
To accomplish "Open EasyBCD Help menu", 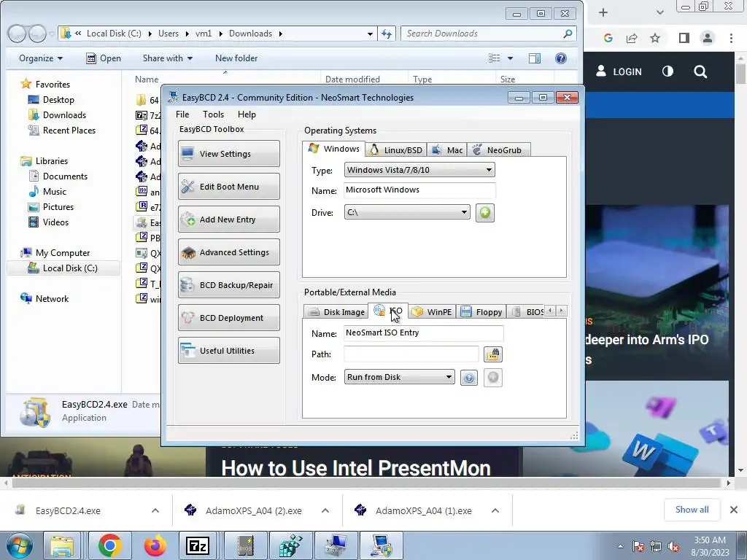I will (x=247, y=114).
